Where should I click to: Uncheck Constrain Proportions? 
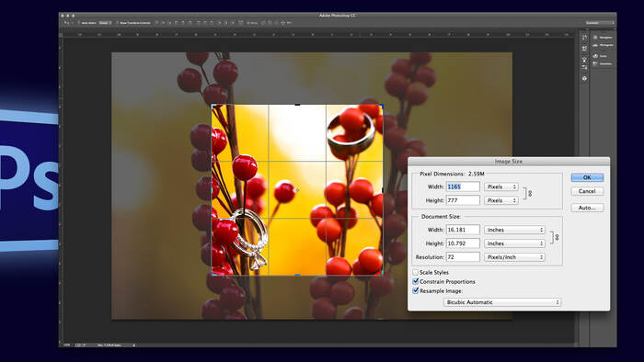click(415, 281)
